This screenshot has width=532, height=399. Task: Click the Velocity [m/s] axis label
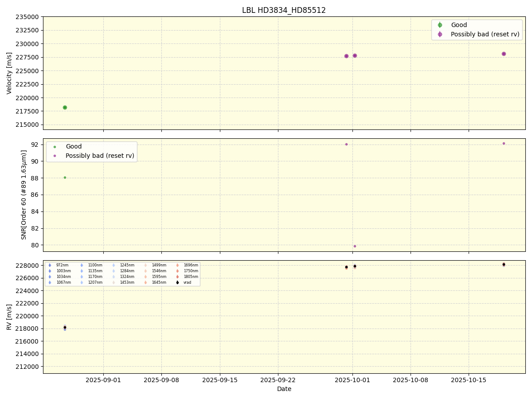point(9,73)
